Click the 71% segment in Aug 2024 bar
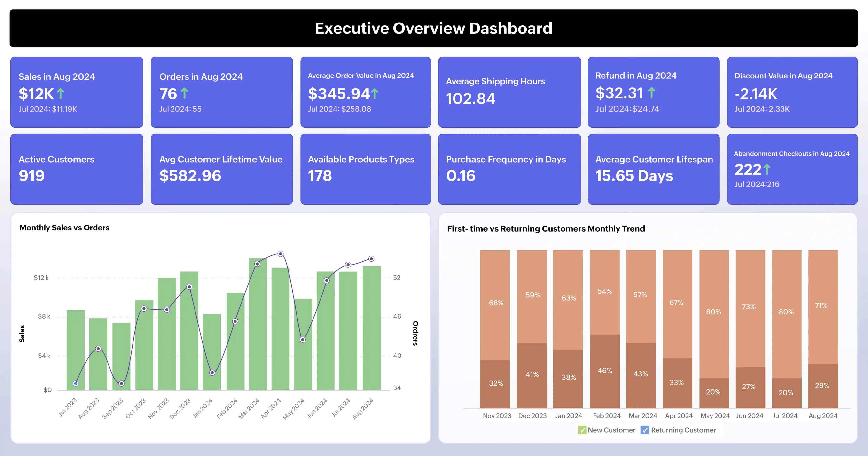This screenshot has width=868, height=456. 823,307
